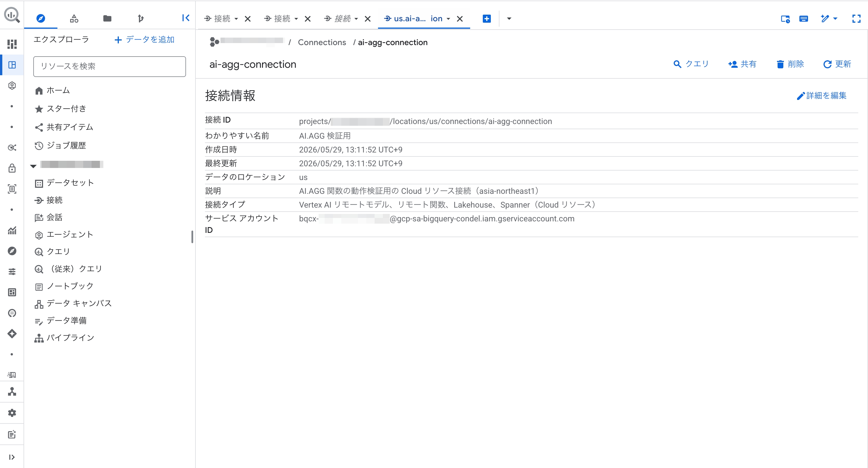
Task: Click the 更新 refresh button
Action: pyautogui.click(x=837, y=64)
